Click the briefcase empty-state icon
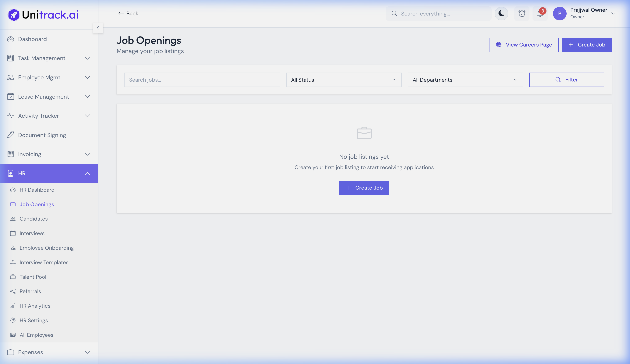The height and width of the screenshot is (364, 630). point(364,133)
